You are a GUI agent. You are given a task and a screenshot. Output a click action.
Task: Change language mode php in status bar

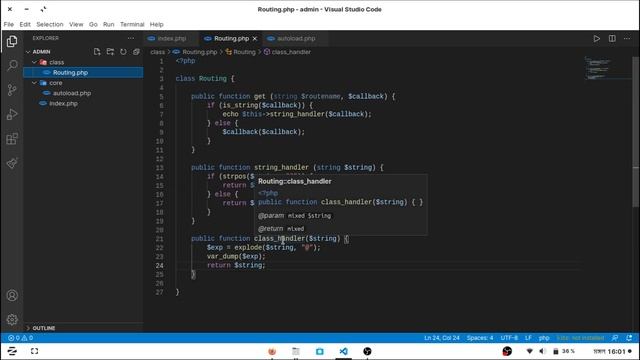tap(544, 338)
